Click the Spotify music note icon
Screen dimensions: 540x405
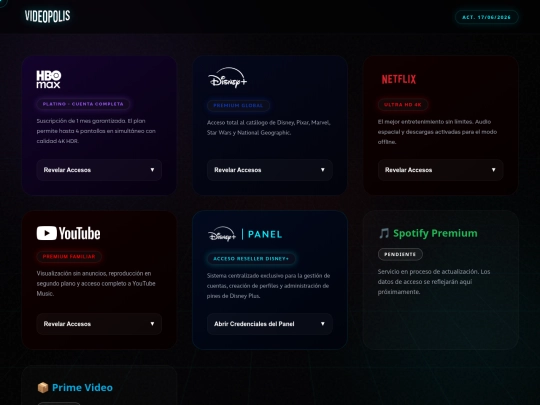point(384,233)
